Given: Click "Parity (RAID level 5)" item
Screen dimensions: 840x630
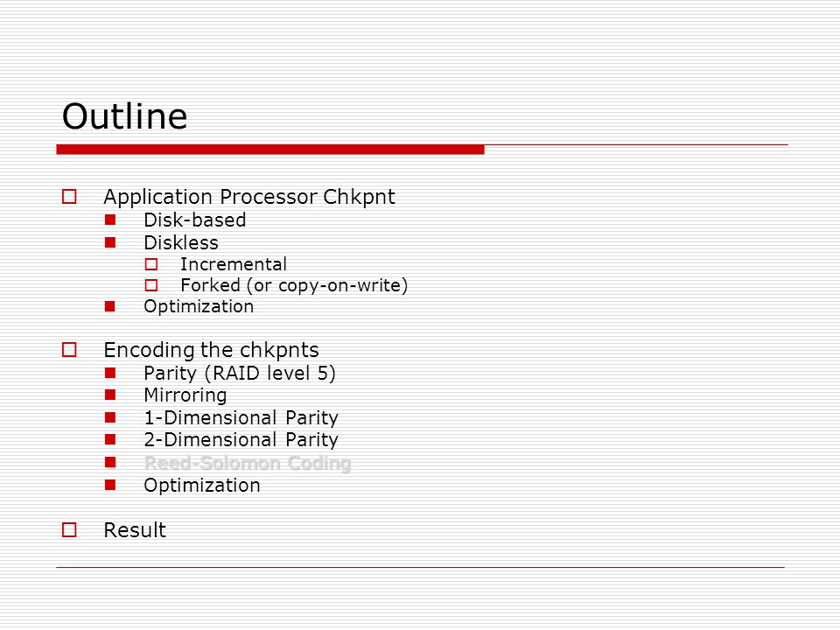Looking at the screenshot, I should 240,374.
